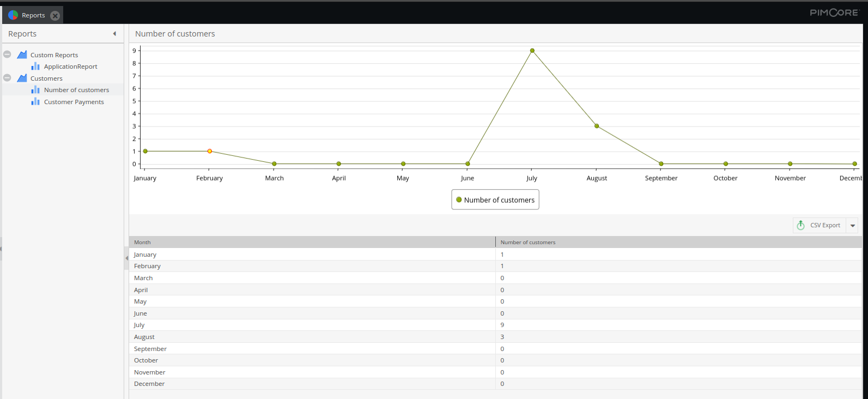Click the green legend marker dot

pyautogui.click(x=459, y=199)
